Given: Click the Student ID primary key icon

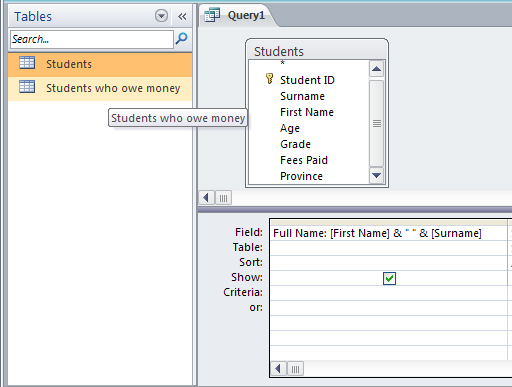Looking at the screenshot, I should pos(269,79).
